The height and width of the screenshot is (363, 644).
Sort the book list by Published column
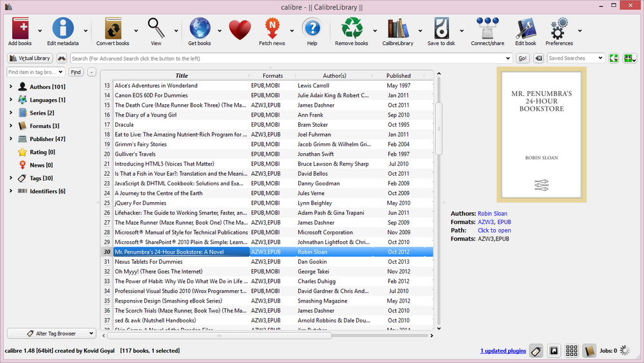coord(399,76)
